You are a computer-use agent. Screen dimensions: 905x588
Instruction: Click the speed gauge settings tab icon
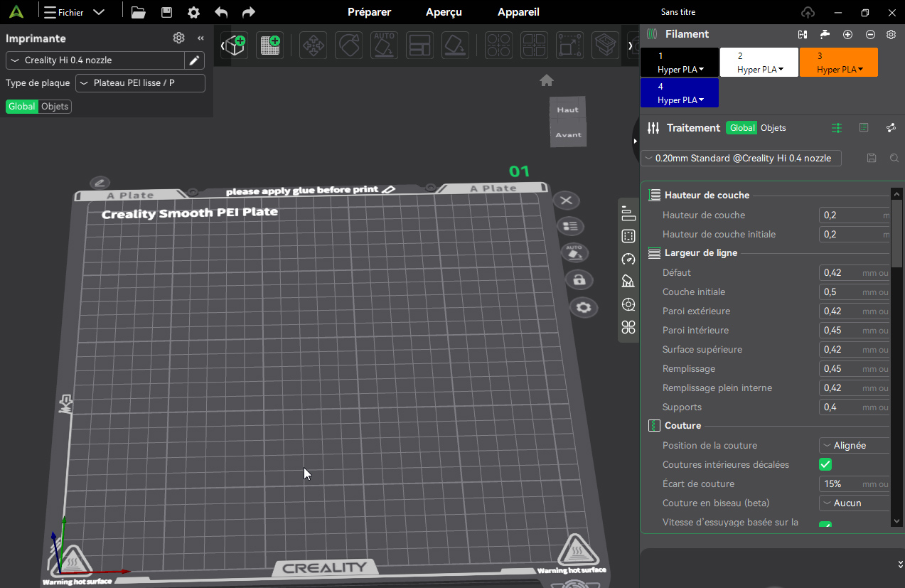tap(628, 259)
